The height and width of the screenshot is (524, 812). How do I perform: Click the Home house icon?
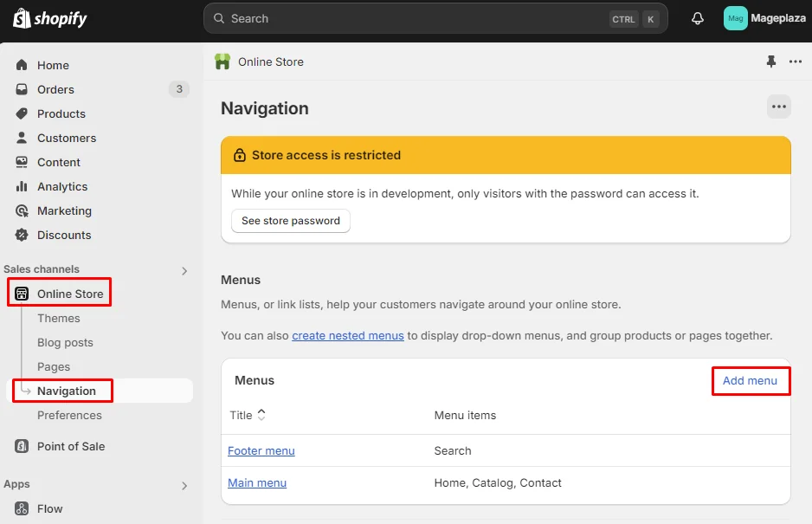pyautogui.click(x=22, y=65)
